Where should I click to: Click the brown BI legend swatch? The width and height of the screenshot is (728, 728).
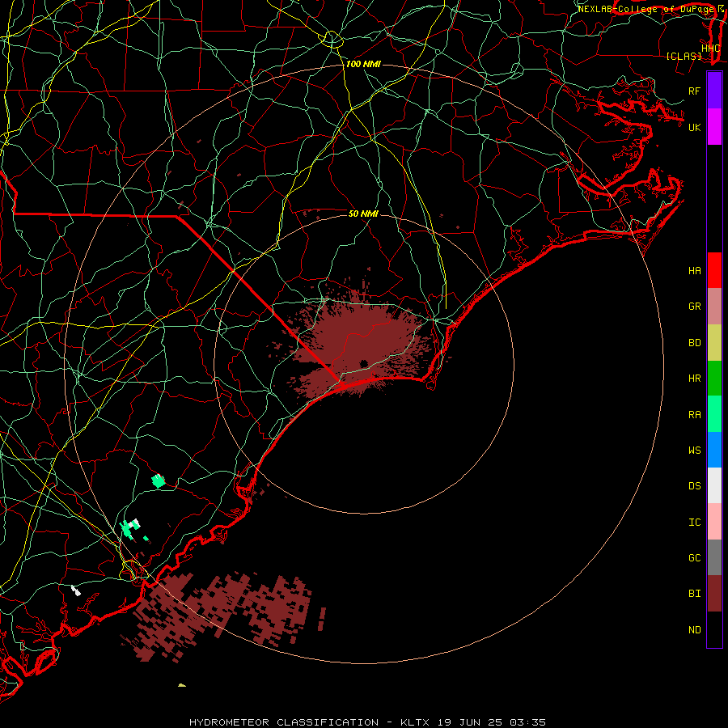pyautogui.click(x=714, y=594)
